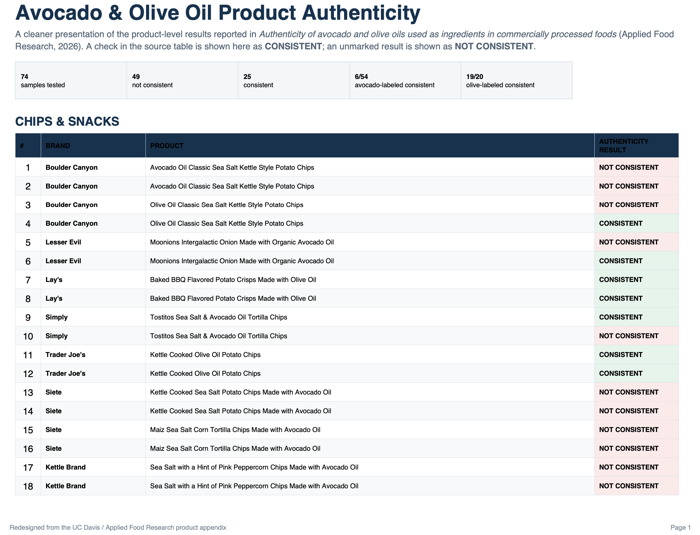700x535 pixels.
Task: Select Kettle Cooked Olive Oil product row 12
Action: pos(205,373)
